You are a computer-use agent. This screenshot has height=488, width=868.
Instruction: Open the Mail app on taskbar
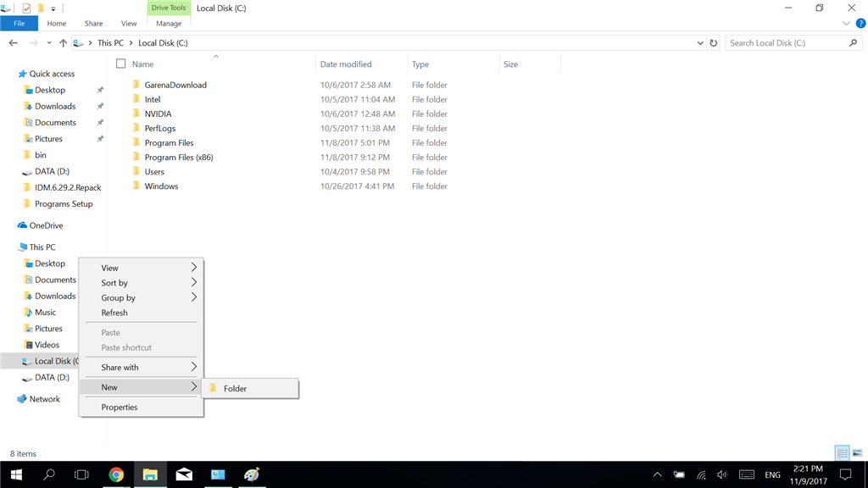click(184, 474)
